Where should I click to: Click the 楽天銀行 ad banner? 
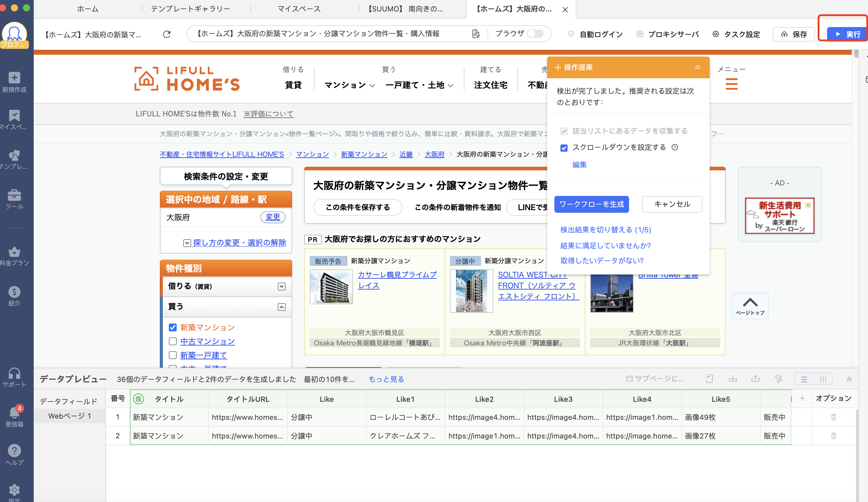[x=780, y=215]
